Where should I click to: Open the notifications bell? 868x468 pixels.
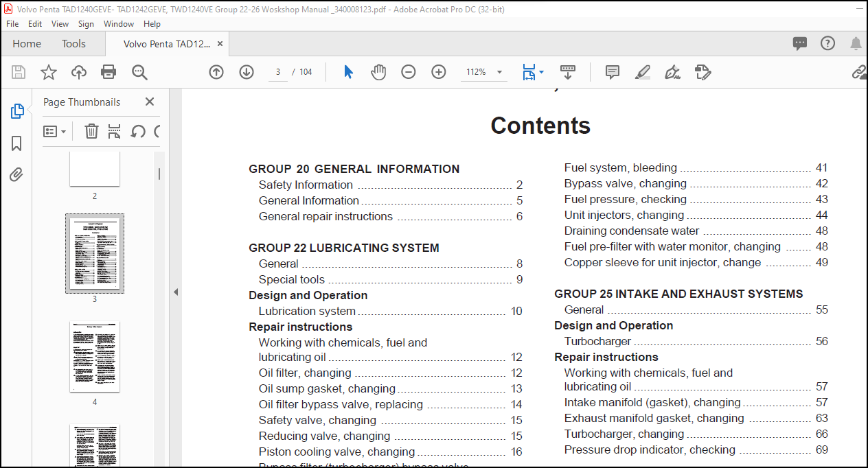tap(856, 43)
